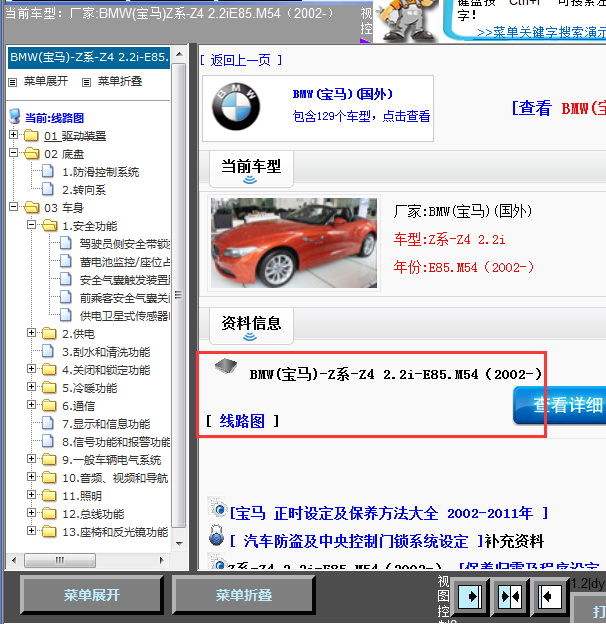
Task: Open the BMW(宝马)(国外) brand link
Action: [343, 94]
